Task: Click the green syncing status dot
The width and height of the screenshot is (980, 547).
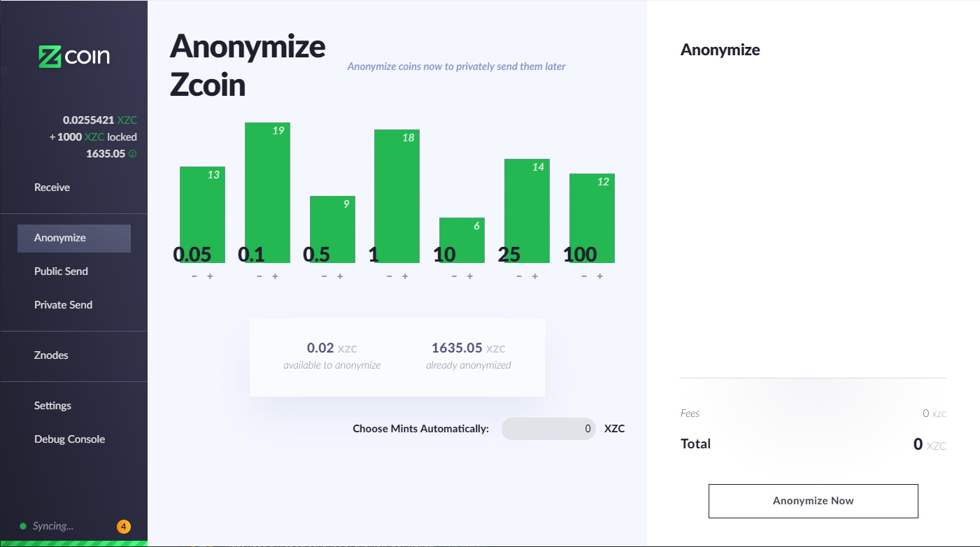Action: [23, 526]
